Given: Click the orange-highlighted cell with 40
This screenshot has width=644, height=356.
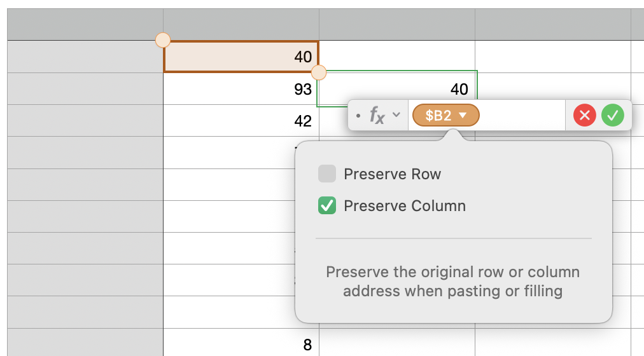Looking at the screenshot, I should click(x=241, y=57).
